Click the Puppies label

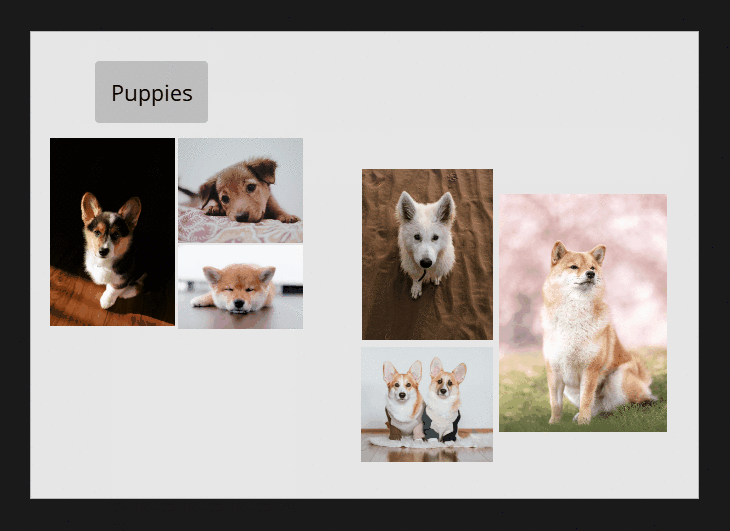(151, 93)
